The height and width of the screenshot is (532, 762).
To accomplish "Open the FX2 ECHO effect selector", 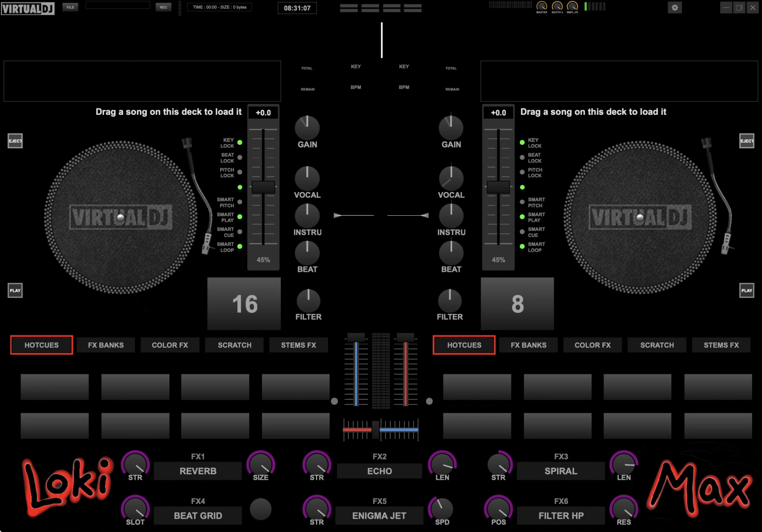I will click(x=379, y=471).
